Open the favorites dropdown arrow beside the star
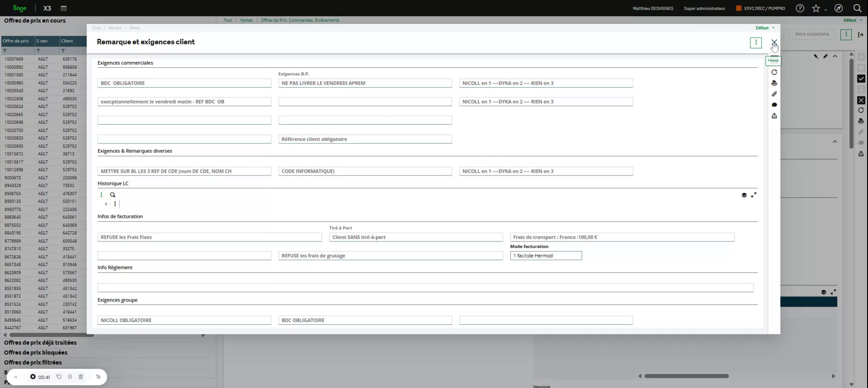Image resolution: width=868 pixels, height=388 pixels. pos(826,10)
